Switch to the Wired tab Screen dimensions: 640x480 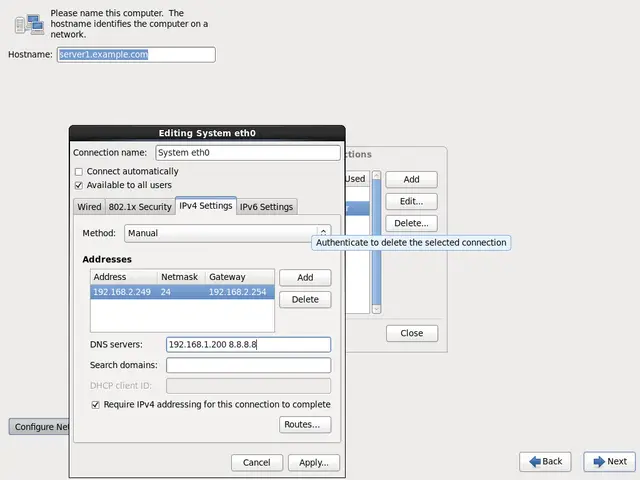pos(89,207)
